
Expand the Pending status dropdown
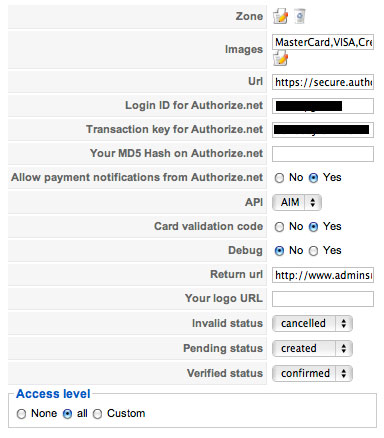312,348
